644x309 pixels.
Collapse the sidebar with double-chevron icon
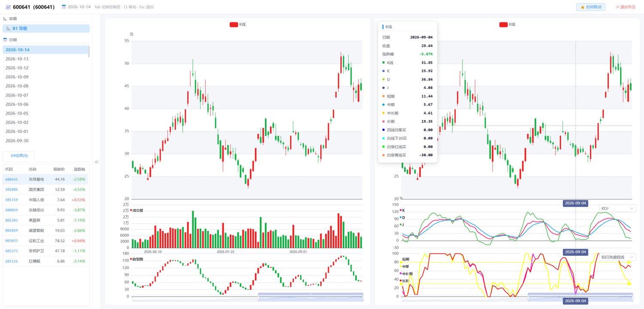(97, 162)
